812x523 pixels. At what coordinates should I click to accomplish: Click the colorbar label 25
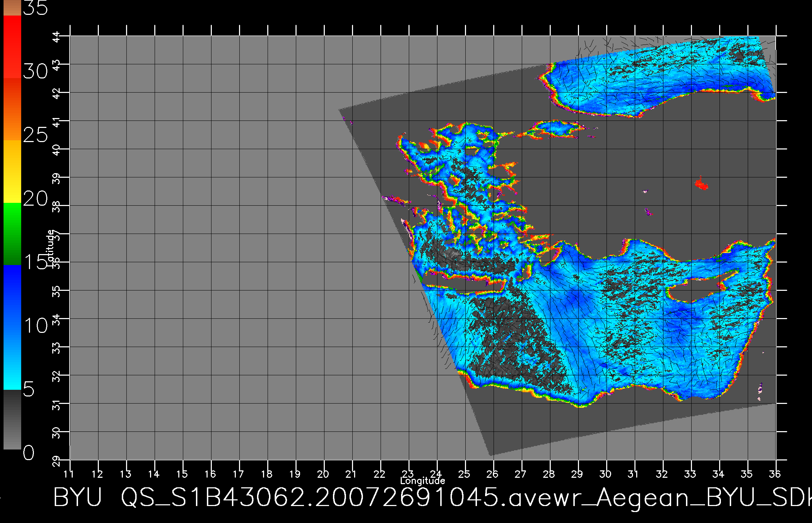[x=35, y=135]
